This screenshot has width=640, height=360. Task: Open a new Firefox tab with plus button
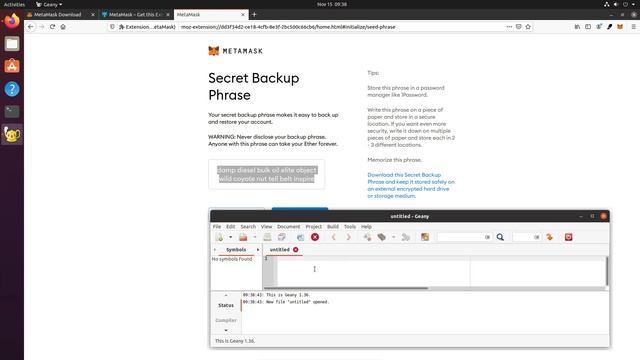(254, 14)
